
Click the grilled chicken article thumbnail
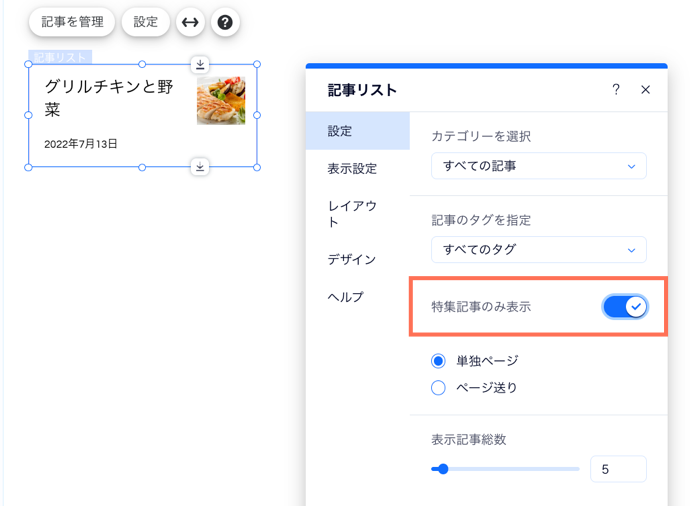[221, 100]
